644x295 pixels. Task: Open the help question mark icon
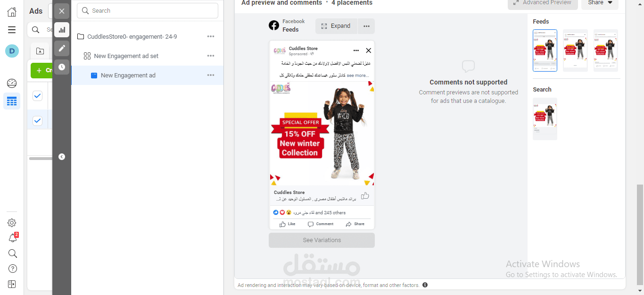tap(12, 269)
